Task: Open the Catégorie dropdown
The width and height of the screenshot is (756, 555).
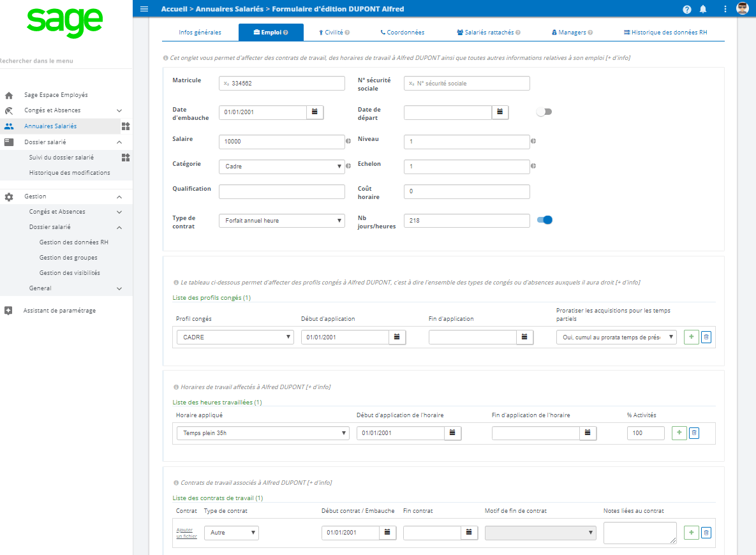Action: pyautogui.click(x=281, y=166)
